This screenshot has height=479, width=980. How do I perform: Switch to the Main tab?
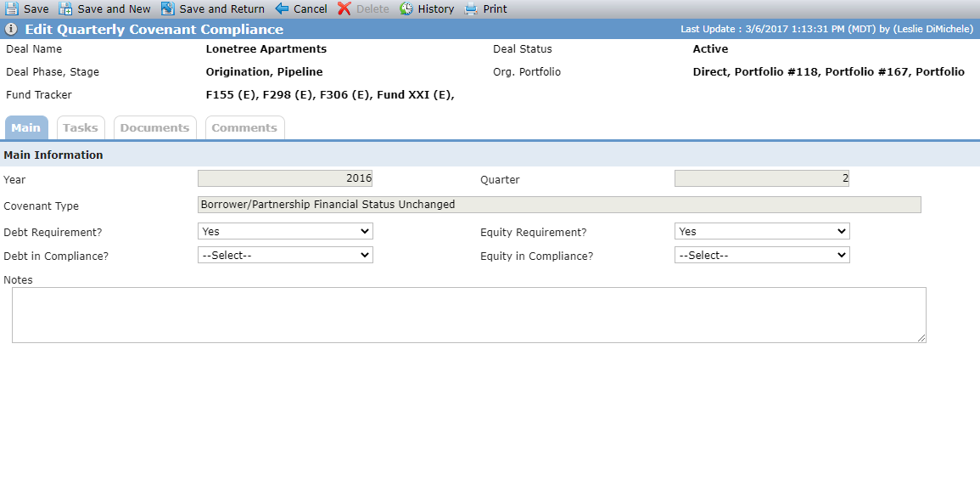pos(26,127)
